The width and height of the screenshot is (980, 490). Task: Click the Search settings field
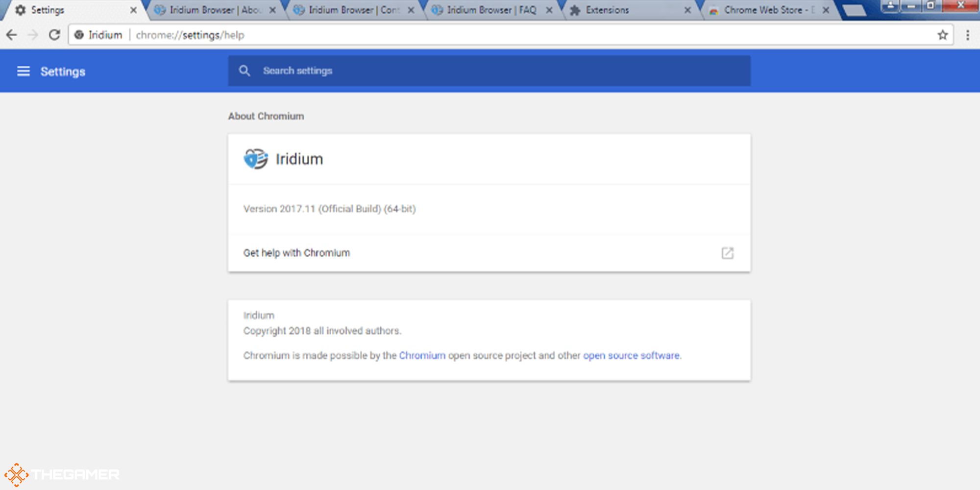click(489, 71)
